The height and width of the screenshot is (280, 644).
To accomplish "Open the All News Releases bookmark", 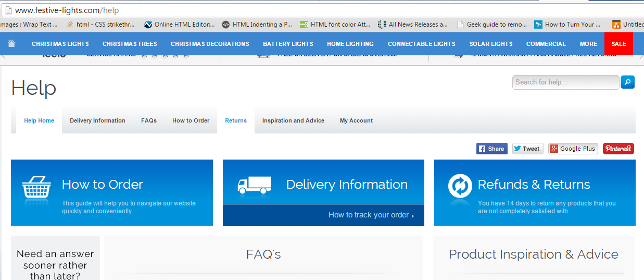I will tap(413, 25).
